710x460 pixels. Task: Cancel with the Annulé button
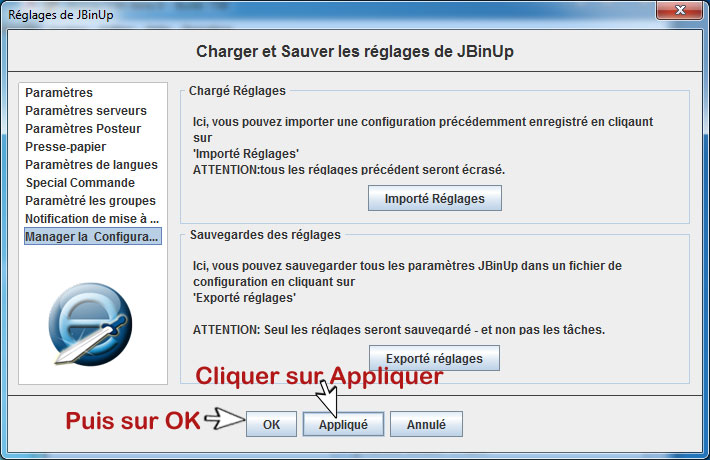[x=426, y=424]
